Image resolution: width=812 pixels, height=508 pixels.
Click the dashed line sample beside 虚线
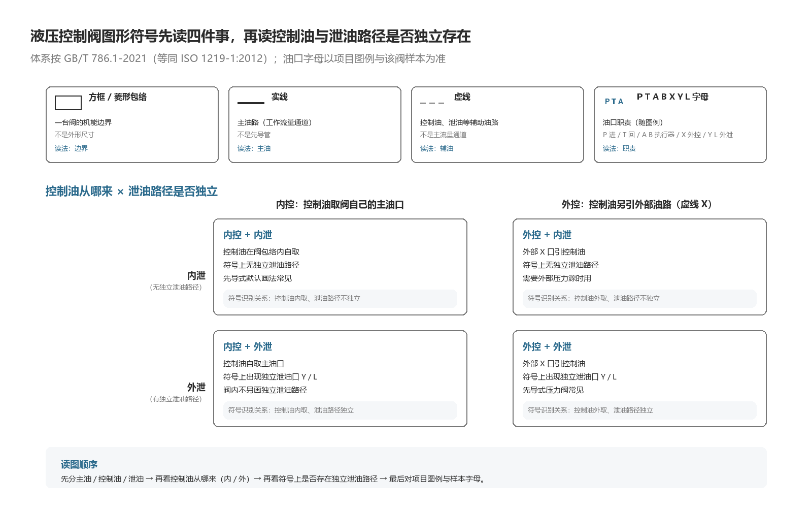432,103
